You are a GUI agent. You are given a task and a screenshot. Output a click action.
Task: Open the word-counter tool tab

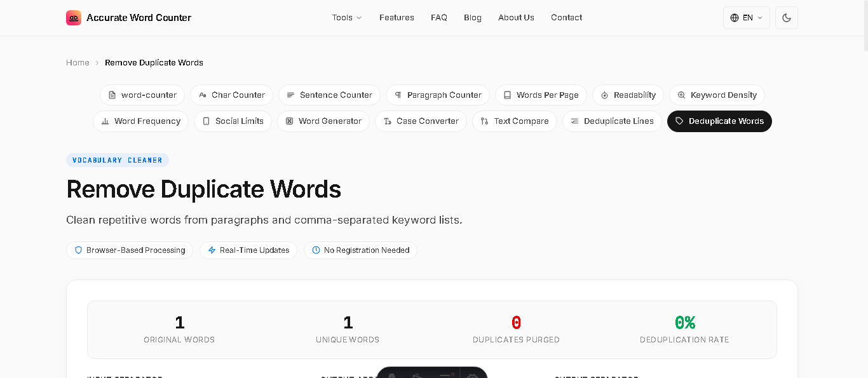[x=142, y=95]
